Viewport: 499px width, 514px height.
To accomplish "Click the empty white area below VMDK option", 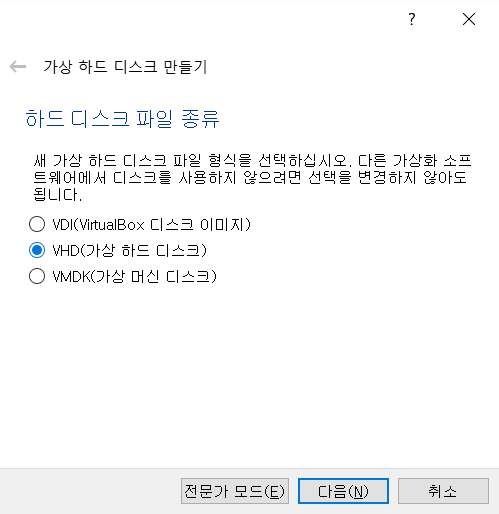I will click(x=249, y=373).
